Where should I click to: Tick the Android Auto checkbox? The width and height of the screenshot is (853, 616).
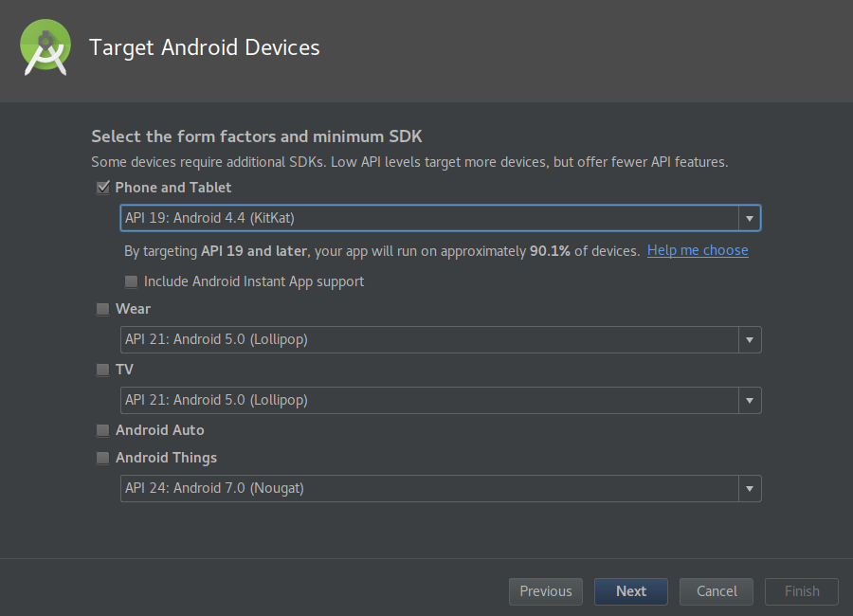pyautogui.click(x=102, y=430)
